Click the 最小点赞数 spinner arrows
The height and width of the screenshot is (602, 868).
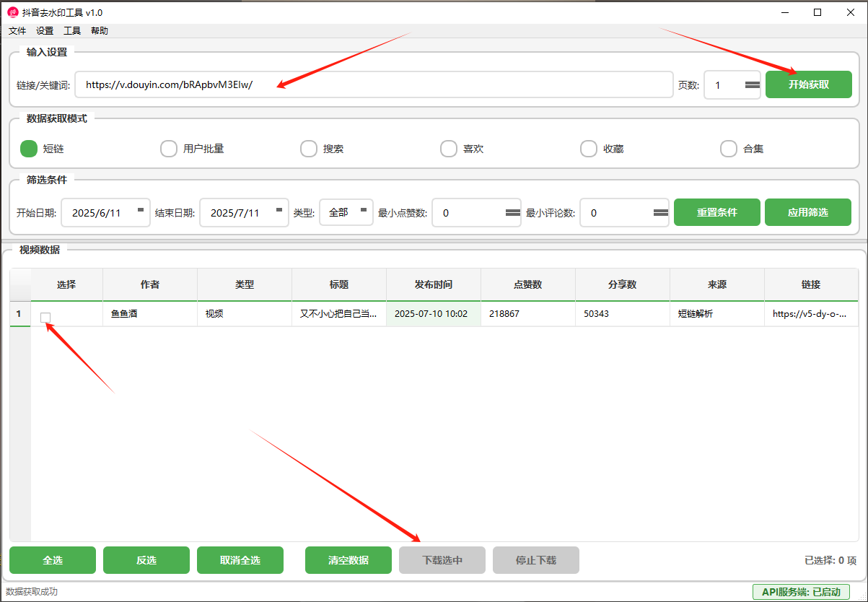[513, 213]
